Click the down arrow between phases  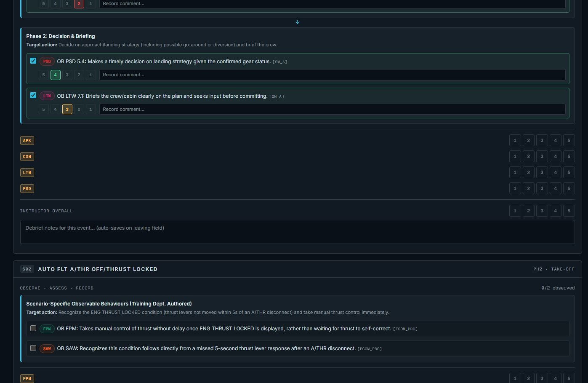tap(298, 22)
